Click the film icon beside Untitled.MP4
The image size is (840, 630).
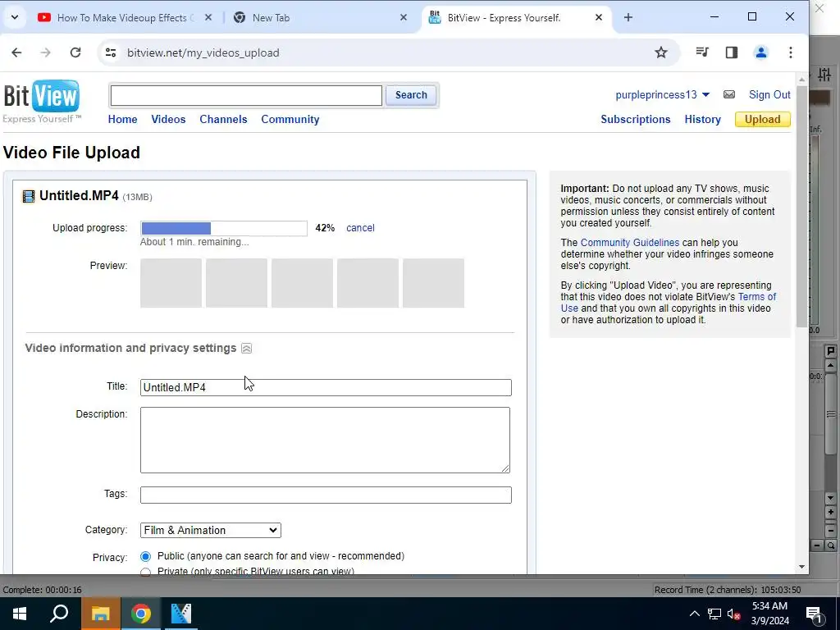click(29, 197)
